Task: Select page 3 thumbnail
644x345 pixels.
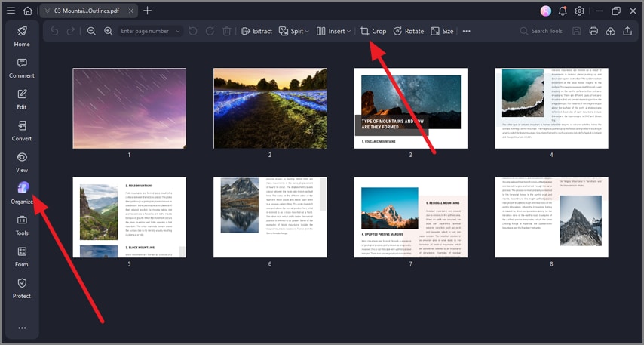Action: (x=411, y=108)
